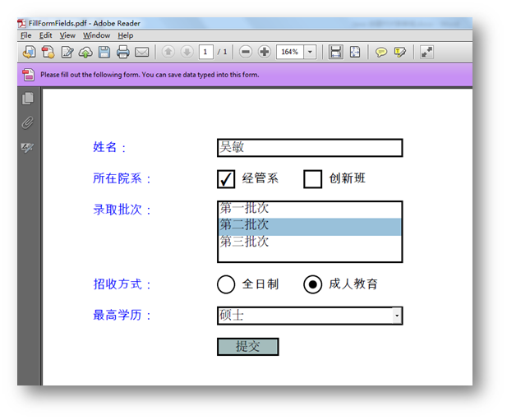Click the Edit/sign document toolbar icon
The width and height of the screenshot is (507, 420).
pos(67,52)
